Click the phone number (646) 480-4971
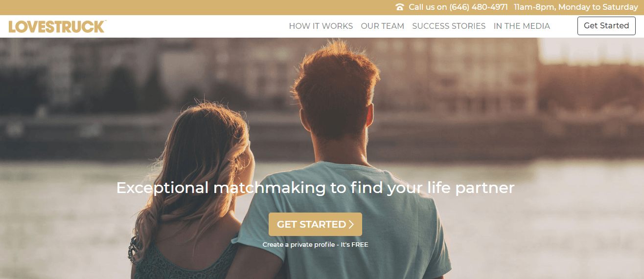This screenshot has width=644, height=279. click(x=479, y=7)
